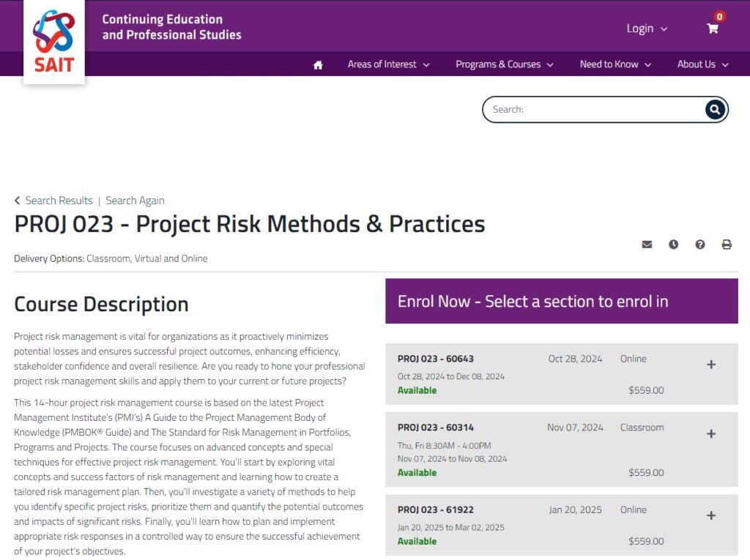Click Jan 20, 2025 to Mar 02, 2025 range
750x560 pixels.
pos(451,528)
